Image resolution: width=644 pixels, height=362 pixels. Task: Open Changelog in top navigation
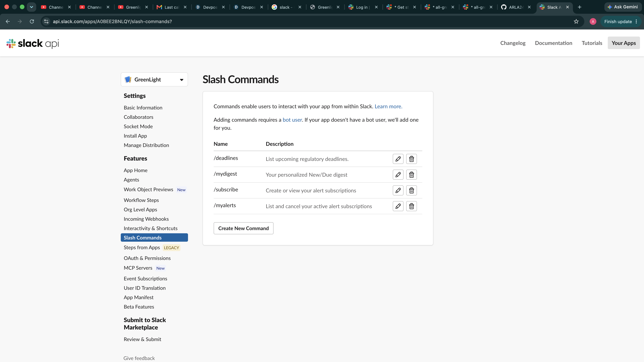click(513, 43)
